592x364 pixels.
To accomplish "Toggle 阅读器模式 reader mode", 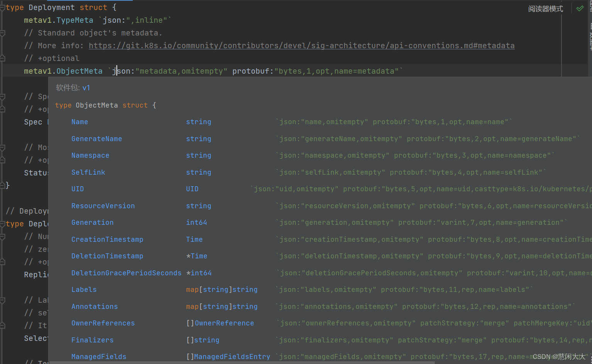I will [x=545, y=9].
